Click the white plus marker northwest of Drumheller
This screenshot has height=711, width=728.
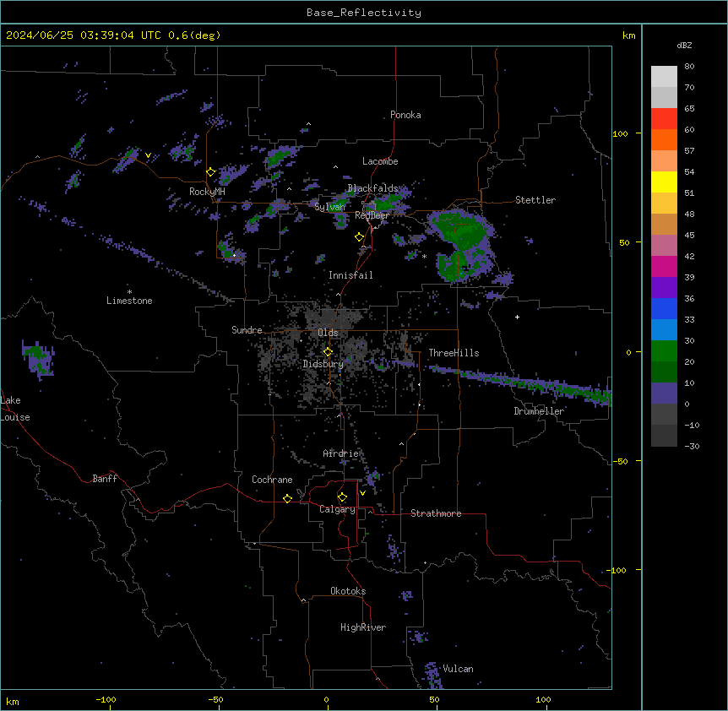pyautogui.click(x=517, y=317)
